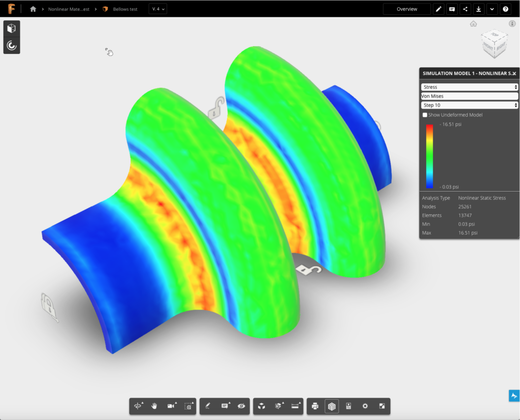This screenshot has width=520, height=420.
Task: Open the Markup pencil tool
Action: click(x=208, y=406)
